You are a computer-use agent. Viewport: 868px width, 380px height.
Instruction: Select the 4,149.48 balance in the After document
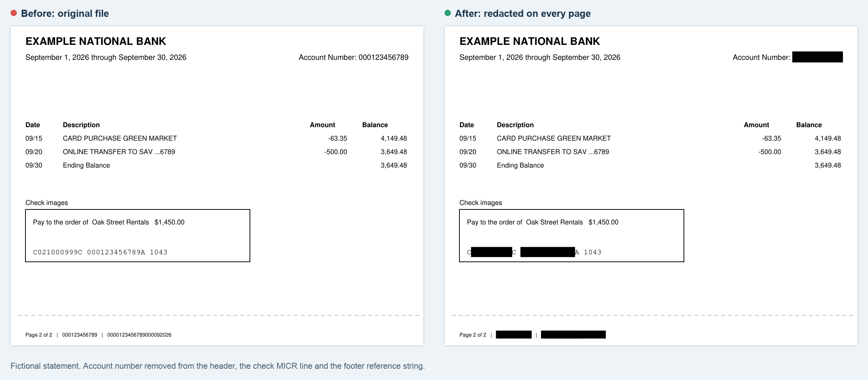click(828, 138)
